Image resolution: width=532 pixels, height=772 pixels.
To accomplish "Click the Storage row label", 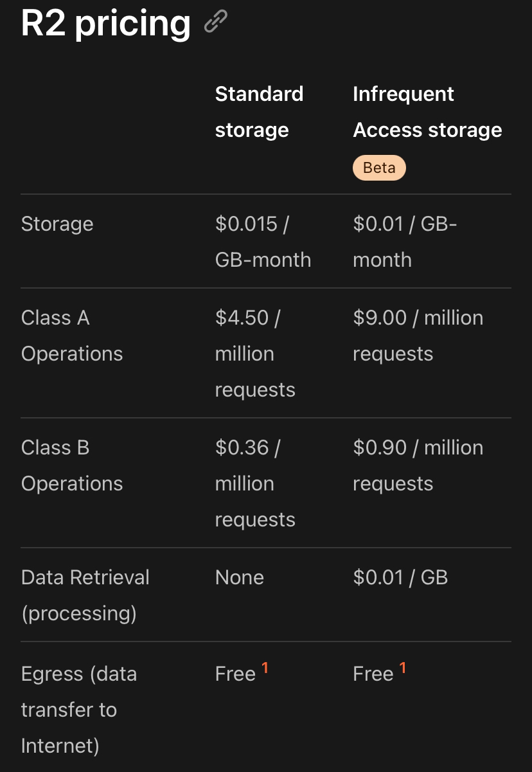I will [x=57, y=224].
